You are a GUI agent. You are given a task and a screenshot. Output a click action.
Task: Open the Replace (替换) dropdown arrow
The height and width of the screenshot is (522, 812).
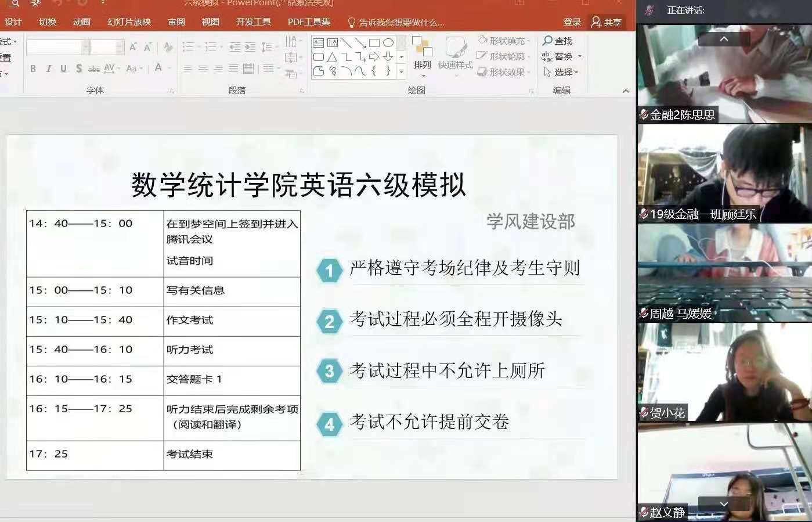point(580,57)
